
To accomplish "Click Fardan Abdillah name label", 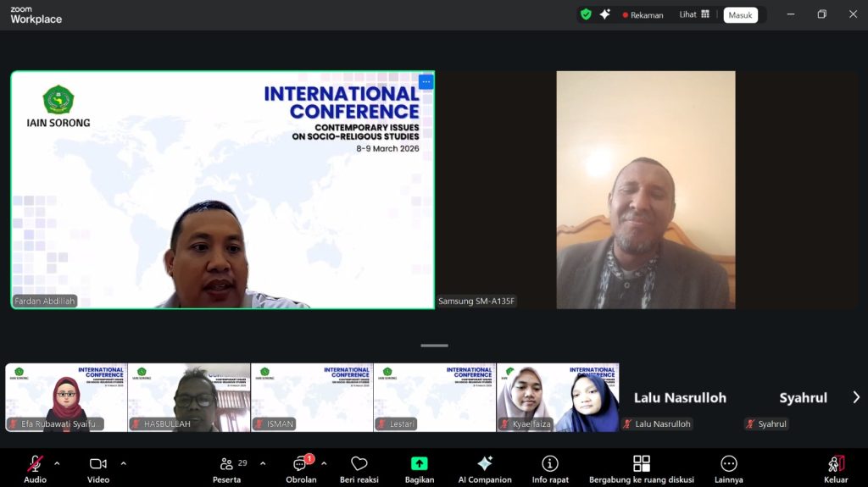I will (x=44, y=301).
